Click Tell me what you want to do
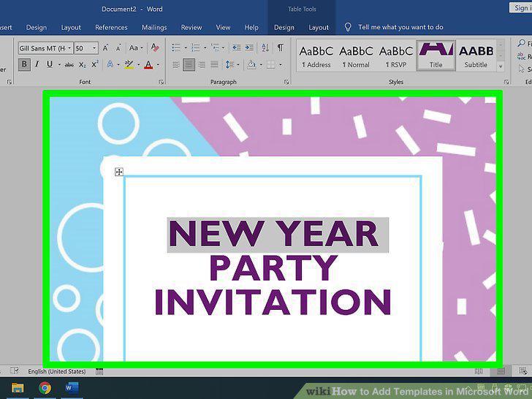 pyautogui.click(x=400, y=27)
